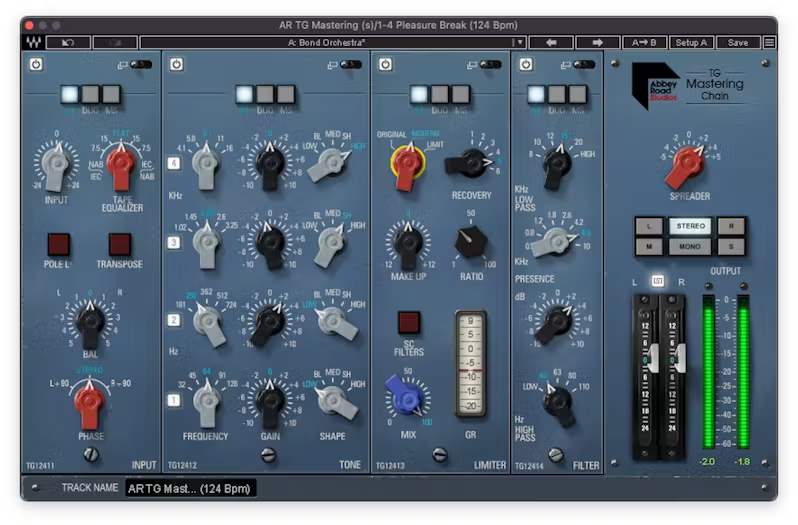The image size is (798, 525).
Task: Select DUO mode in the Input module
Action: click(x=90, y=94)
